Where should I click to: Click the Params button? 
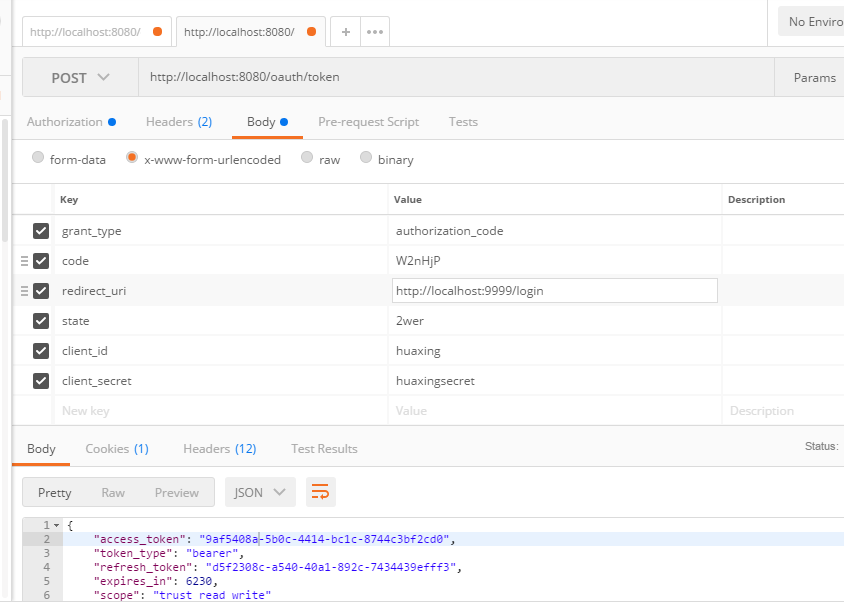[x=813, y=77]
